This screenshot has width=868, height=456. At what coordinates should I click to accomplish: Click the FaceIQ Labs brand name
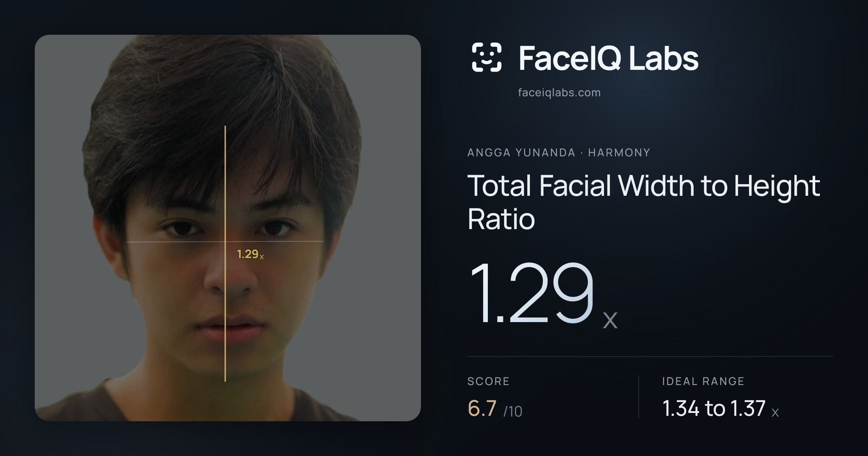[x=608, y=58]
